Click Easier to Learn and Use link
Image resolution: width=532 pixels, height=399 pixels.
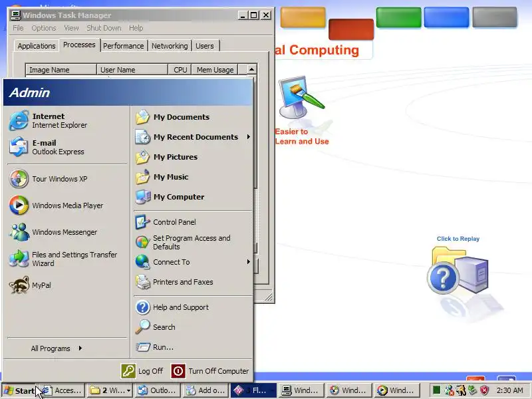(302, 136)
